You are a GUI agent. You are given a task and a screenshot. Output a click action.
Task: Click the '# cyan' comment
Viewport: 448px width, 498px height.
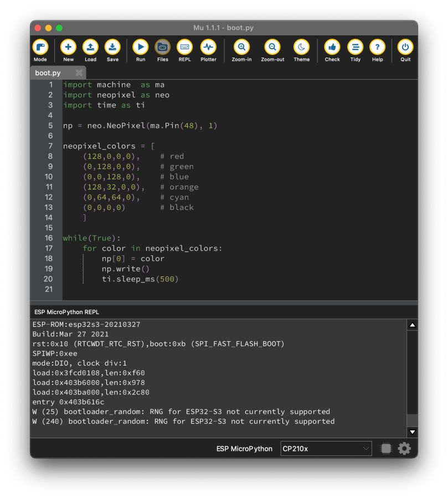pos(174,197)
